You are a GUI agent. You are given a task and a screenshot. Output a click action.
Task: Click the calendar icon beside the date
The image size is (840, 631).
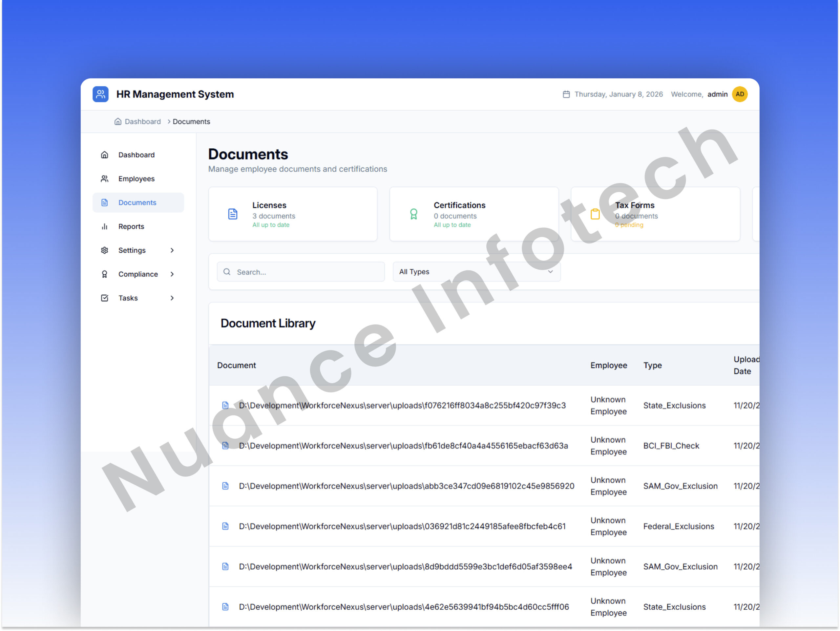click(x=567, y=94)
